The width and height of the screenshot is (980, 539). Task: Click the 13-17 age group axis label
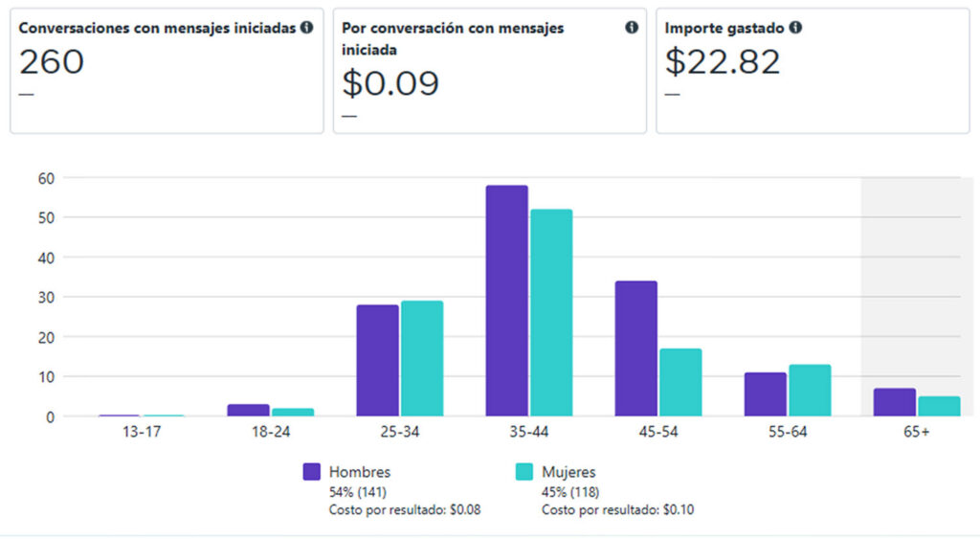click(141, 433)
